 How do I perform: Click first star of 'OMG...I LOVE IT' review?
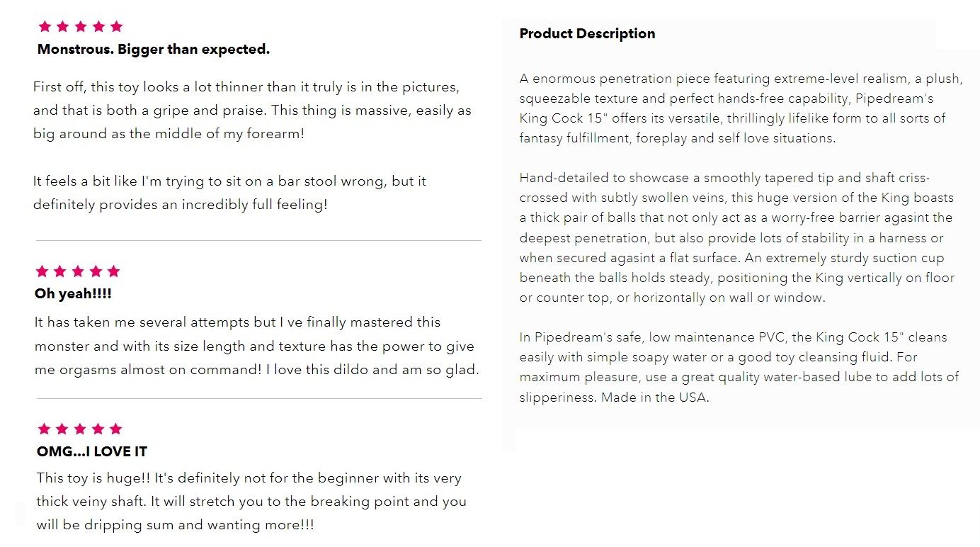44,429
